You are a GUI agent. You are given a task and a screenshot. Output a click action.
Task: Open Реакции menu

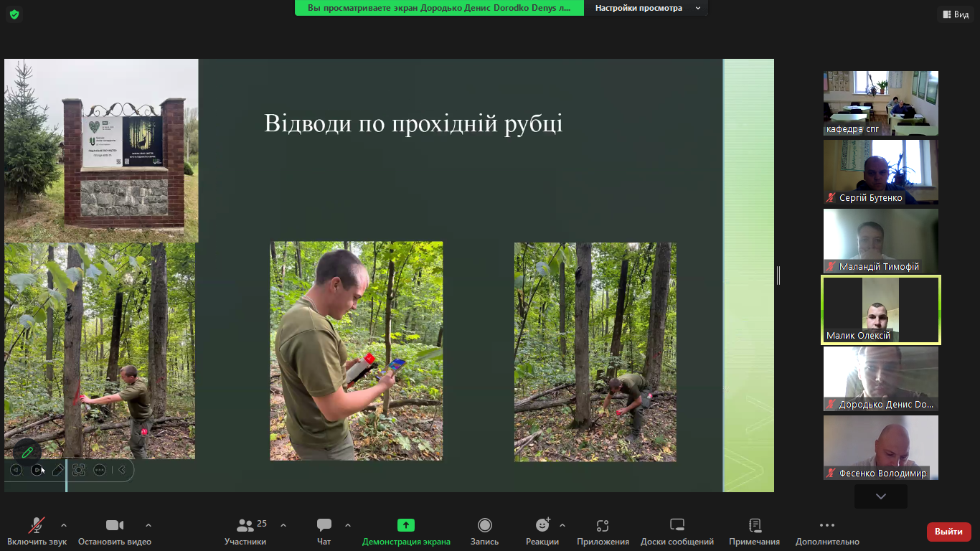[x=542, y=531]
